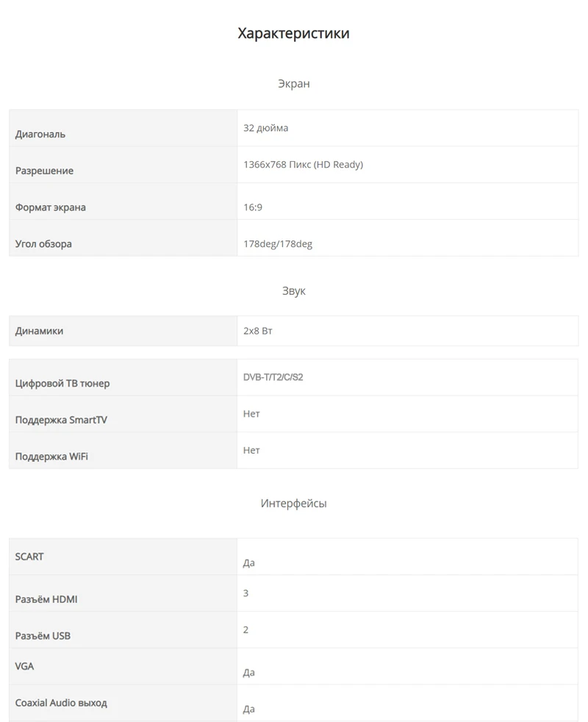This screenshot has height=722, width=588.
Task: Click the Поддержка WiFi label
Action: (x=51, y=457)
